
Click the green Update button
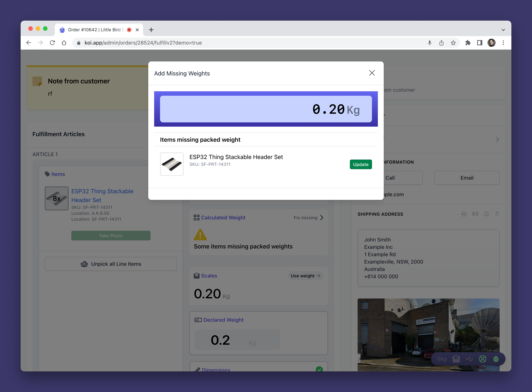click(361, 165)
